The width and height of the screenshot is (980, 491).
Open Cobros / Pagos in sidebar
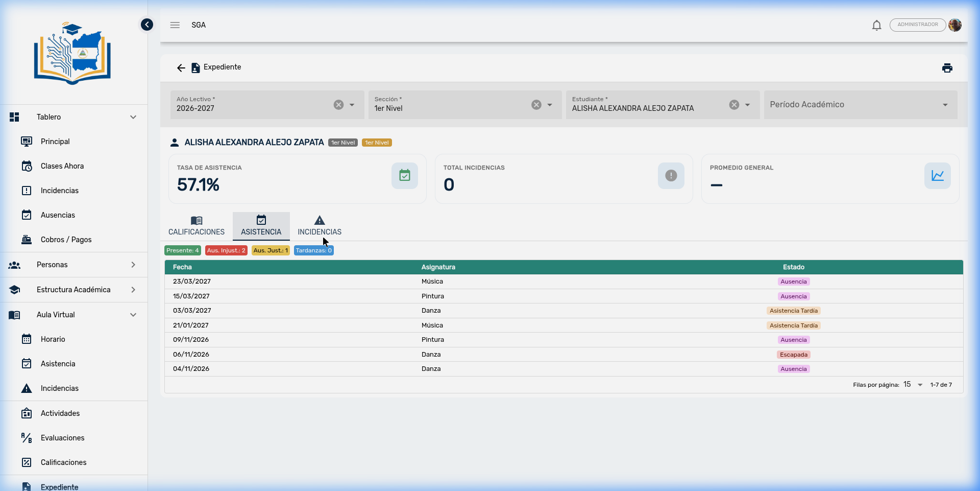tap(66, 240)
